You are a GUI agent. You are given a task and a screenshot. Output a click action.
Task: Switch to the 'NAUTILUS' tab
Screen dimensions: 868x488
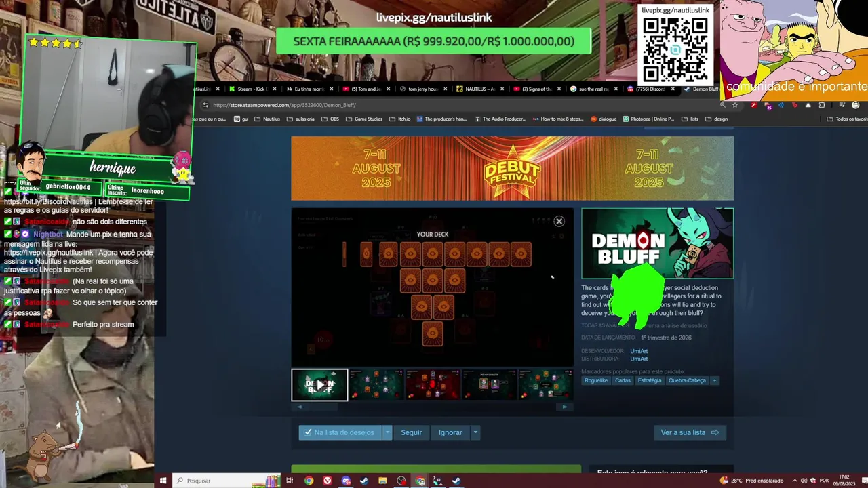480,89
